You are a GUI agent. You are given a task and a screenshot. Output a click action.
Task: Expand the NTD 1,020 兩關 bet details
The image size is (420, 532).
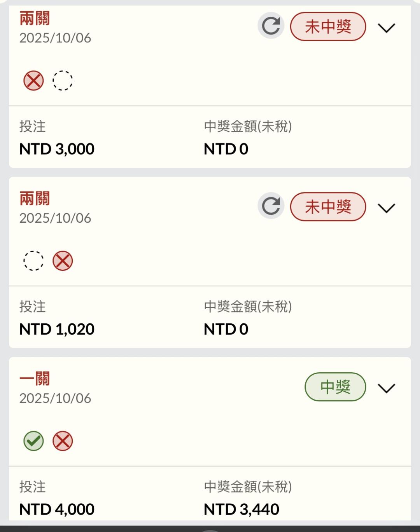click(x=386, y=208)
